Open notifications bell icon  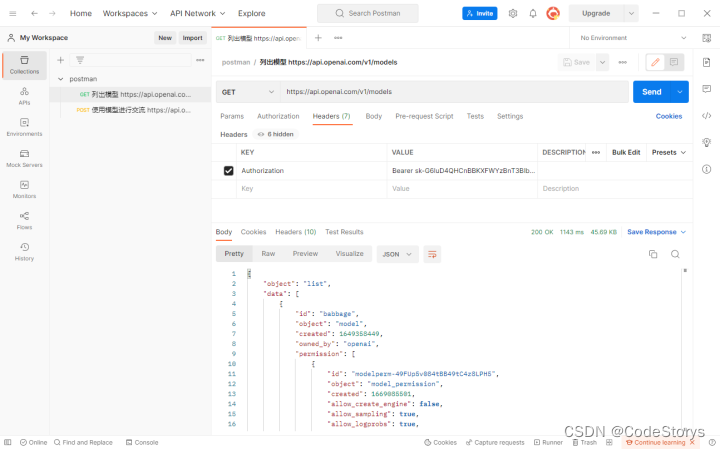[533, 13]
